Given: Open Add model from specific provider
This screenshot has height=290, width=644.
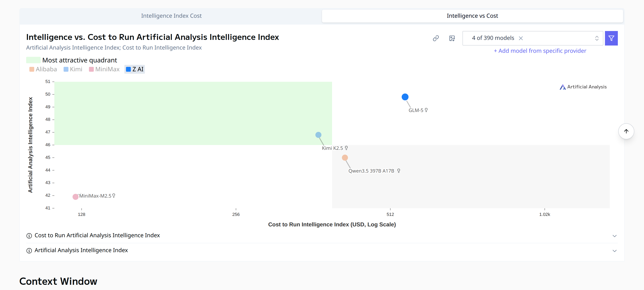Looking at the screenshot, I should coord(540,51).
